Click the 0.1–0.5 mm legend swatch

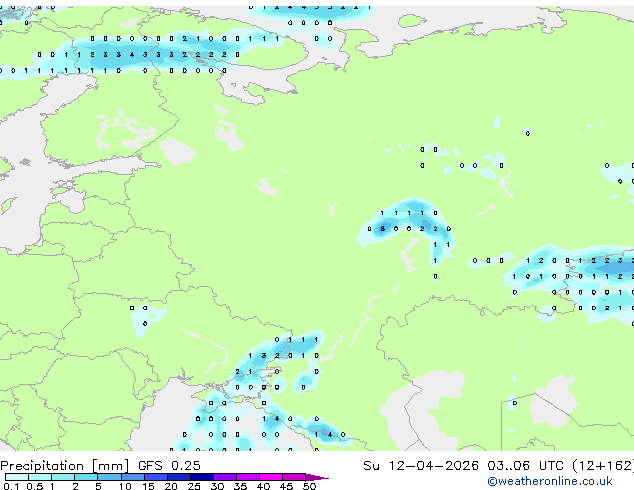coord(17,477)
